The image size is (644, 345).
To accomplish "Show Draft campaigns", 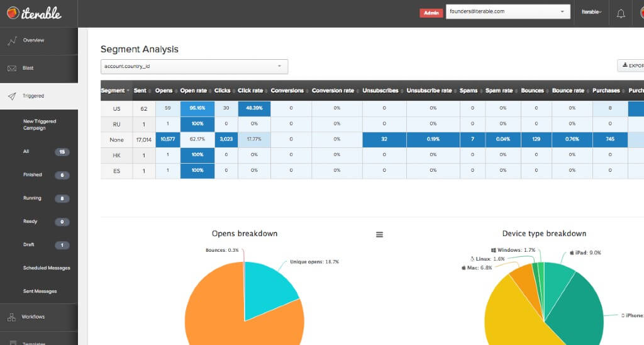I will point(28,245).
